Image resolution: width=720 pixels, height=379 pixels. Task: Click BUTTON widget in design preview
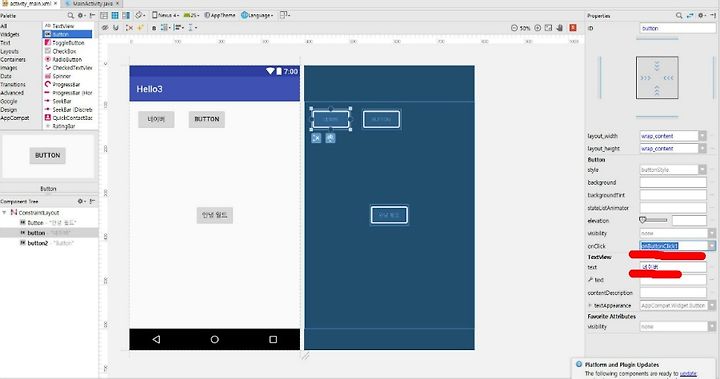(x=207, y=119)
